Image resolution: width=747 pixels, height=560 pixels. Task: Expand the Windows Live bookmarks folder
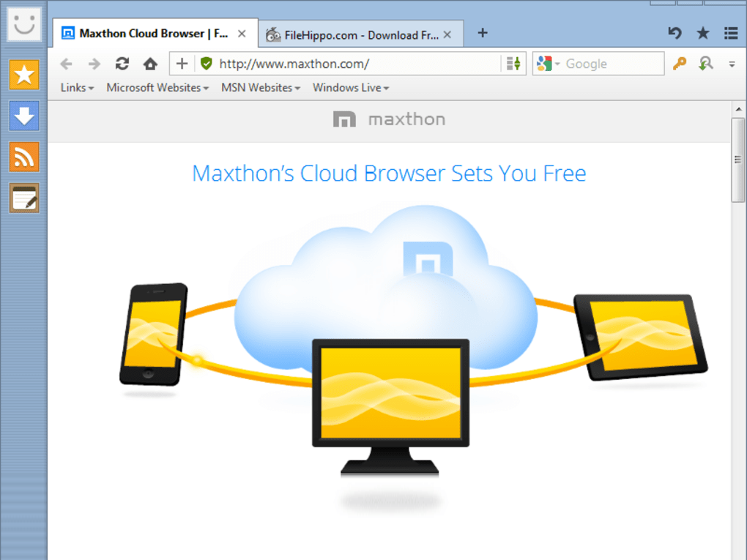tap(351, 88)
